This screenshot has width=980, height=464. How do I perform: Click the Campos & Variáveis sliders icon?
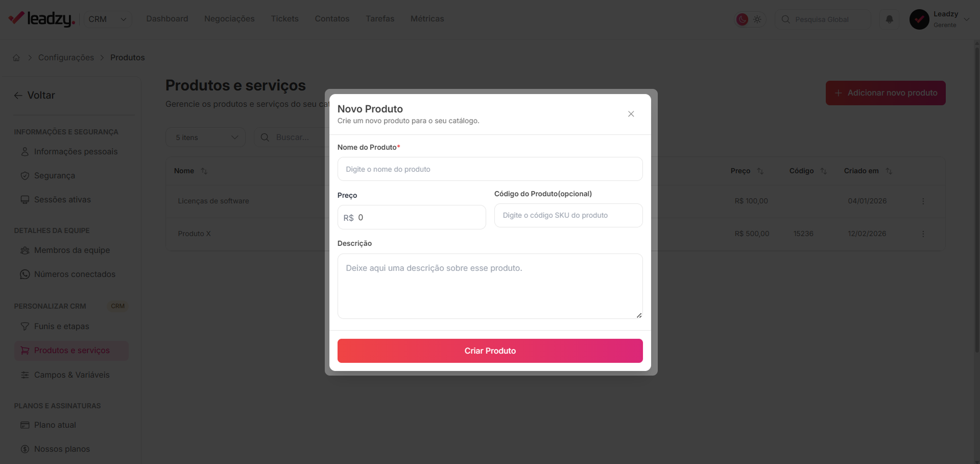pos(25,375)
